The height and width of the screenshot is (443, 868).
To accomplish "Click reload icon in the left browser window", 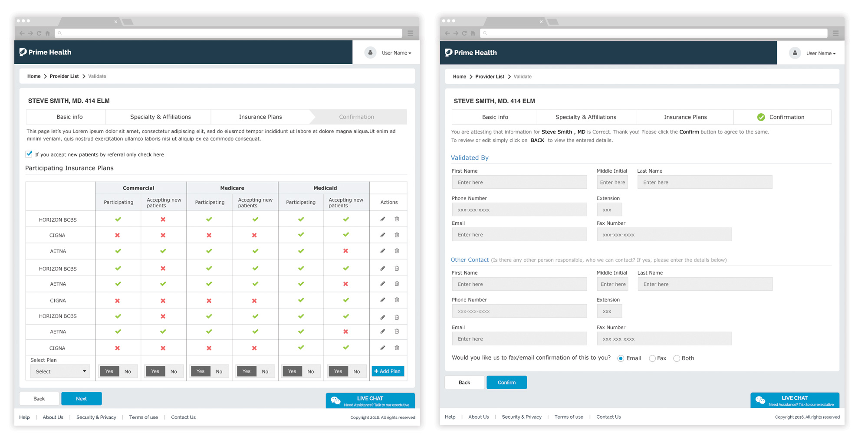I will [39, 33].
